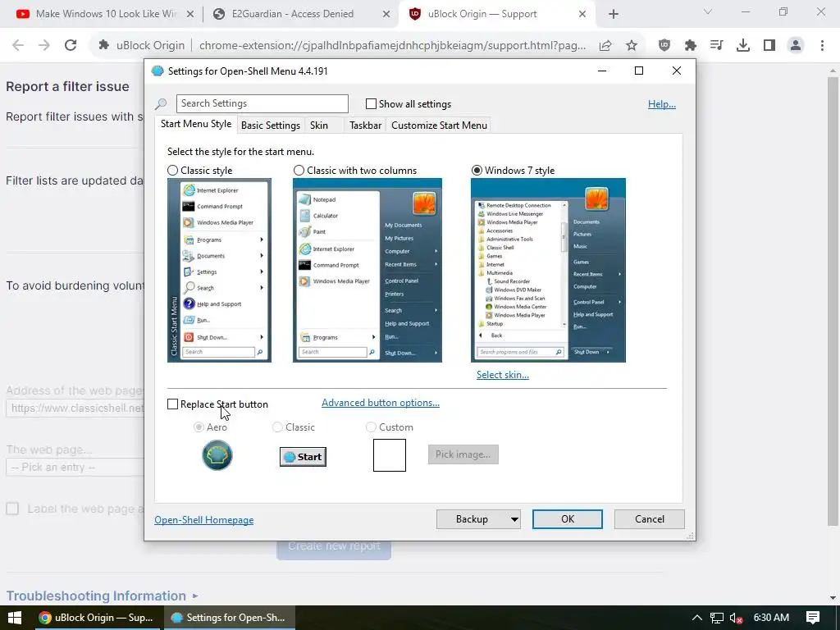Check Replace Start button checkbox
The height and width of the screenshot is (630, 840).
click(x=172, y=404)
